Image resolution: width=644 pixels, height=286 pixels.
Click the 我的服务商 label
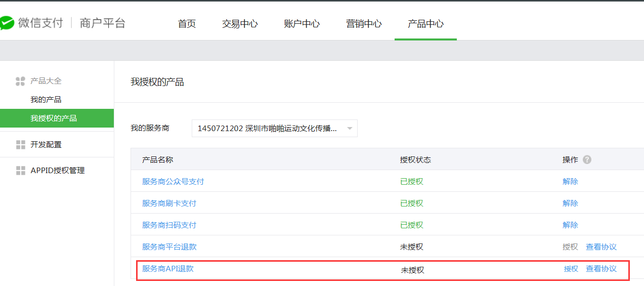tap(150, 128)
